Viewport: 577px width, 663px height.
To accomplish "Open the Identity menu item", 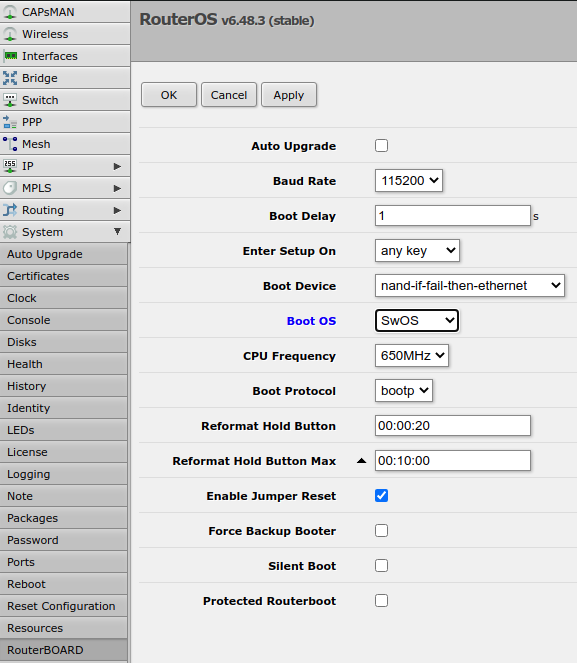I will coord(63,408).
